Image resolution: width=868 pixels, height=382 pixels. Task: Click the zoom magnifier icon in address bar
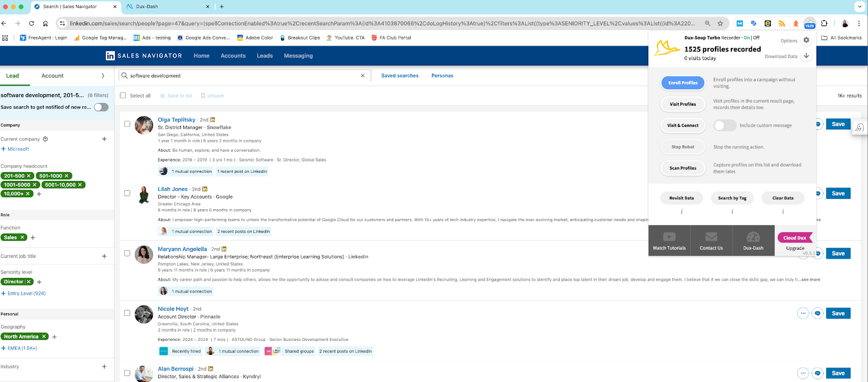point(707,23)
